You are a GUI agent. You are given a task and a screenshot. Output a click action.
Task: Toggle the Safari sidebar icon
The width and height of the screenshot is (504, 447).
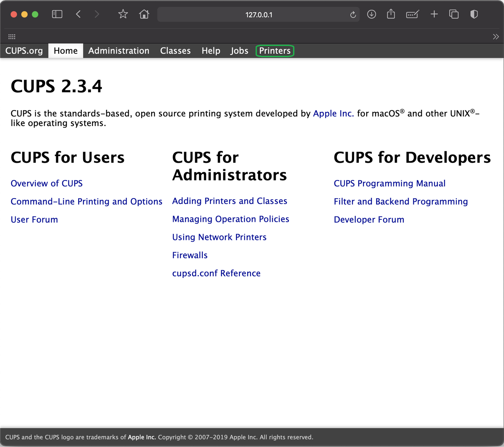click(x=57, y=14)
